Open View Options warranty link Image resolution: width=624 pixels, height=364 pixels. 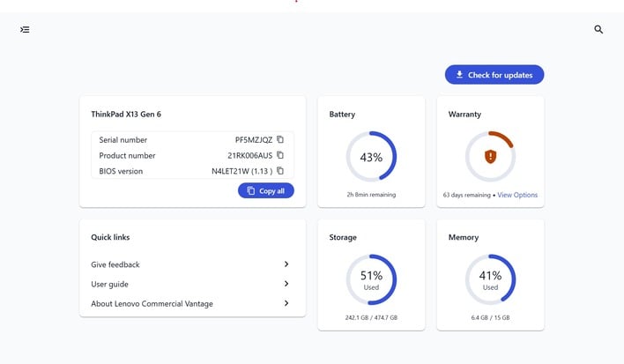tap(517, 195)
